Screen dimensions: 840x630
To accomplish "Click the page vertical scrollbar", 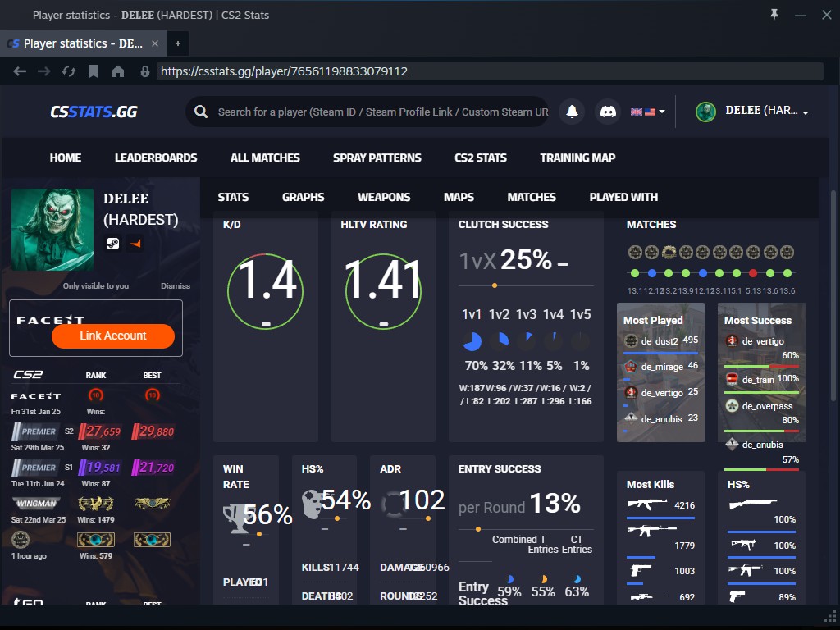I will [833, 295].
